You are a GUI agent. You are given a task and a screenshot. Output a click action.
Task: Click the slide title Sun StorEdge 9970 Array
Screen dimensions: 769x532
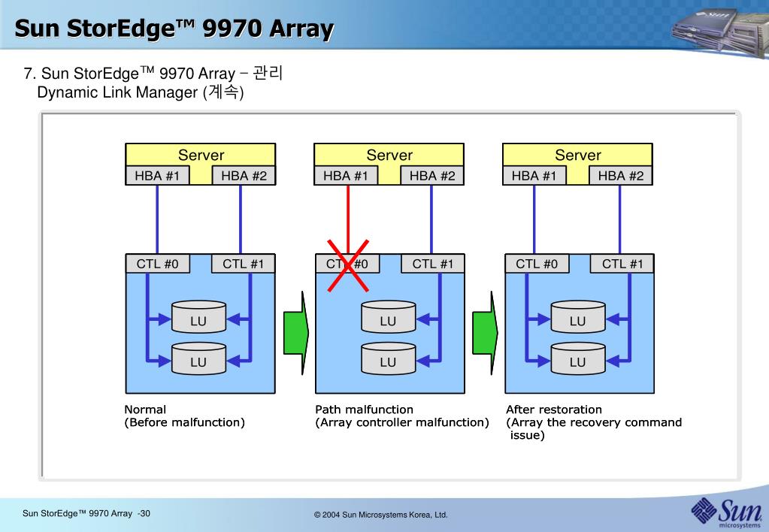point(174,28)
